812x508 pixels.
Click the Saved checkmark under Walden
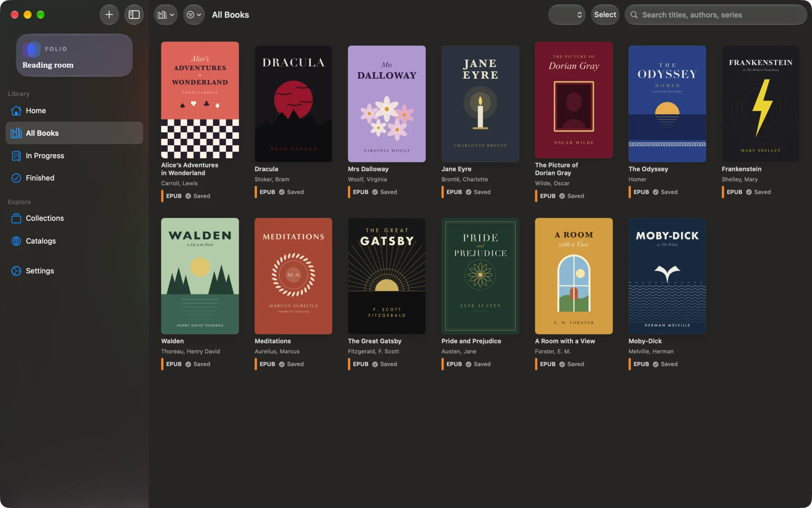(x=188, y=364)
